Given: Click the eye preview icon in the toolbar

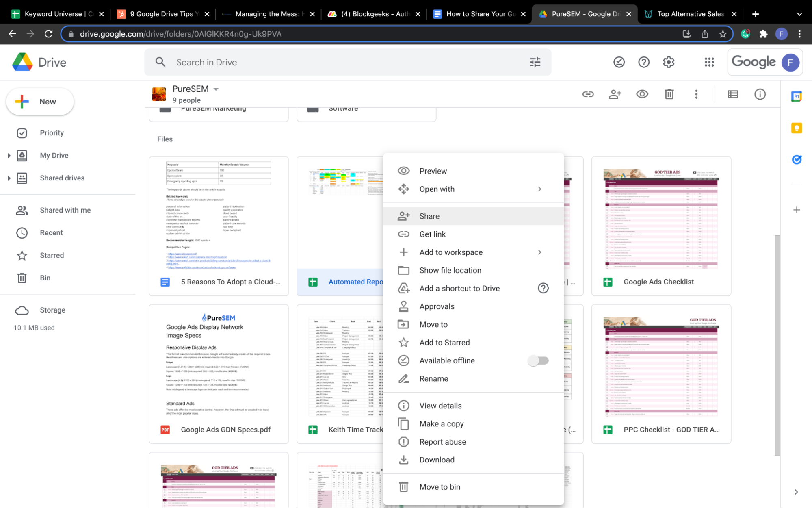Looking at the screenshot, I should (642, 94).
